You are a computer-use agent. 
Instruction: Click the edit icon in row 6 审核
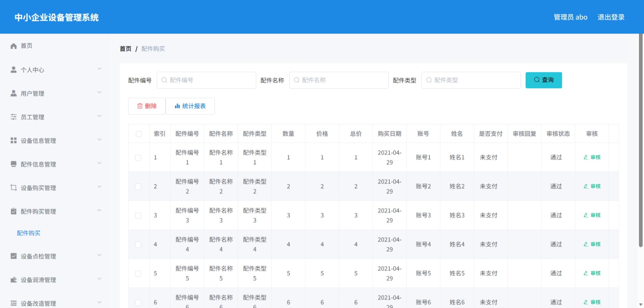[x=586, y=302]
